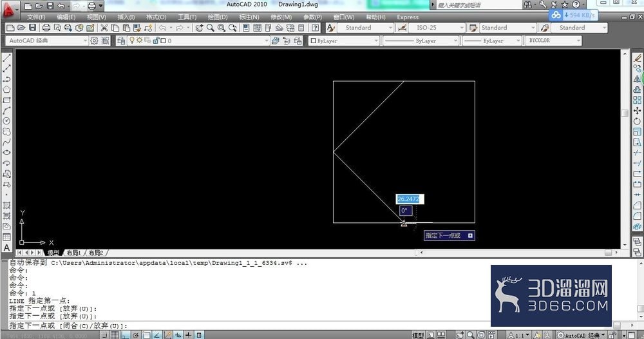Select the Rectangle draw tool
Image resolution: width=644 pixels, height=339 pixels.
[x=6, y=101]
